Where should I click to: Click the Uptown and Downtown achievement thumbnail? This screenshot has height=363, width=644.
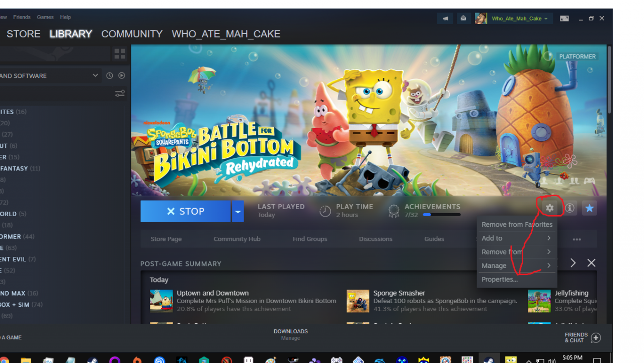coord(161,301)
